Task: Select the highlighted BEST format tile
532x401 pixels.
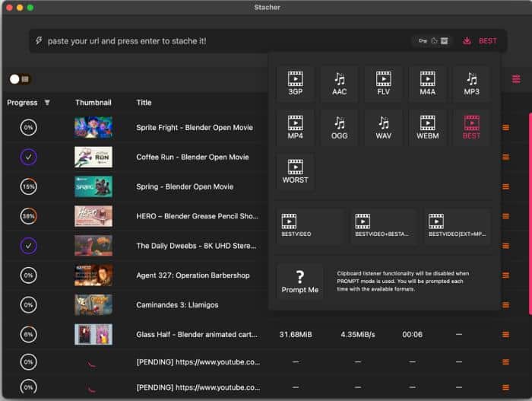Action: 471,128
